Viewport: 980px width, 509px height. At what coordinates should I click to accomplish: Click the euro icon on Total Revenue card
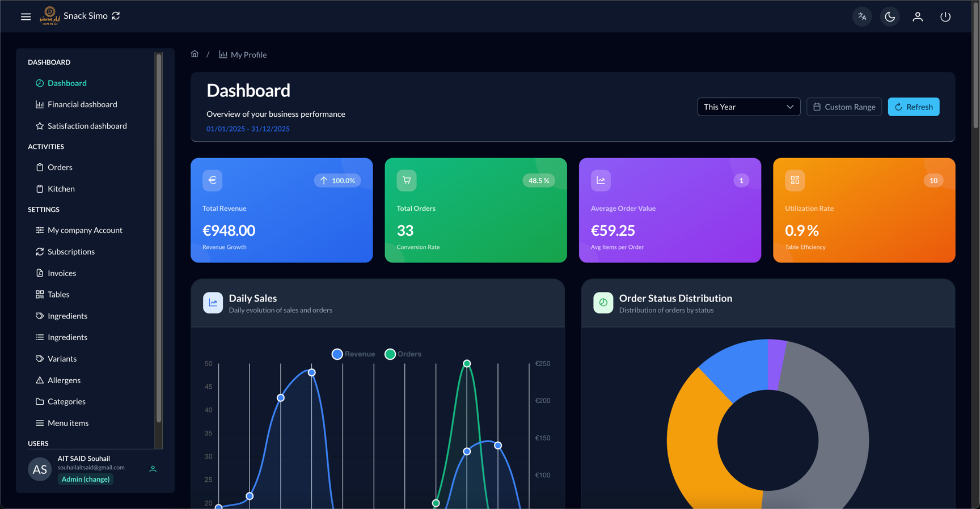click(x=213, y=180)
